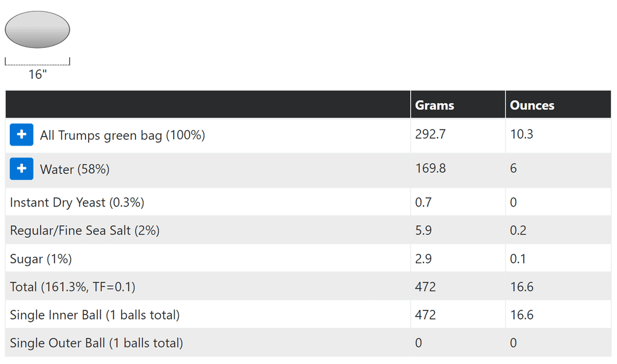Viewport: 617px width, 364px height.
Task: Expand the Water (58%) row
Action: (22, 169)
